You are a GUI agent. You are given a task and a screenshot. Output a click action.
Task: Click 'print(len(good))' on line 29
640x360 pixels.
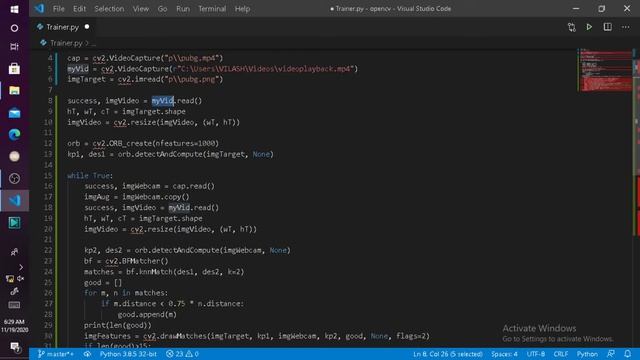[118, 325]
